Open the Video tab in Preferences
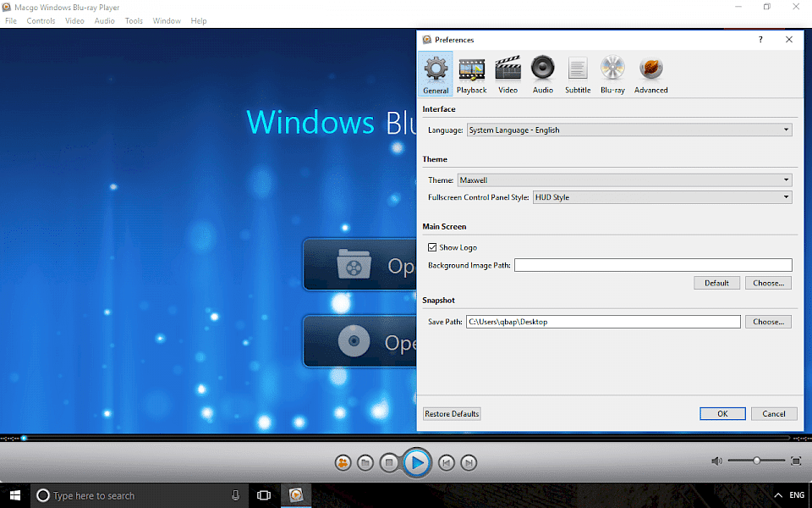 tap(507, 75)
